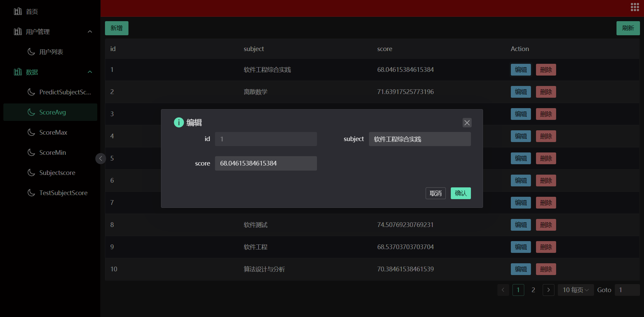The image size is (644, 317).
Task: Go to page 2 in pagination
Action: click(x=533, y=290)
